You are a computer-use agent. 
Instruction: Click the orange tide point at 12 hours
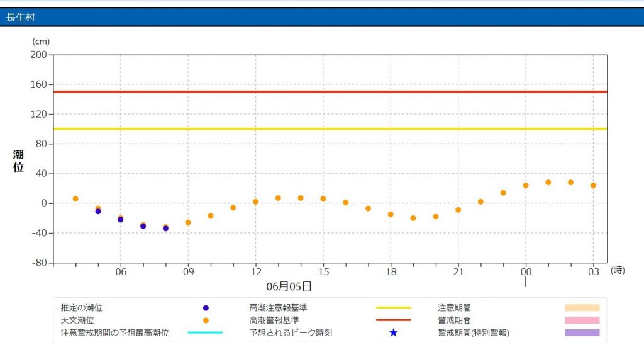click(x=255, y=202)
